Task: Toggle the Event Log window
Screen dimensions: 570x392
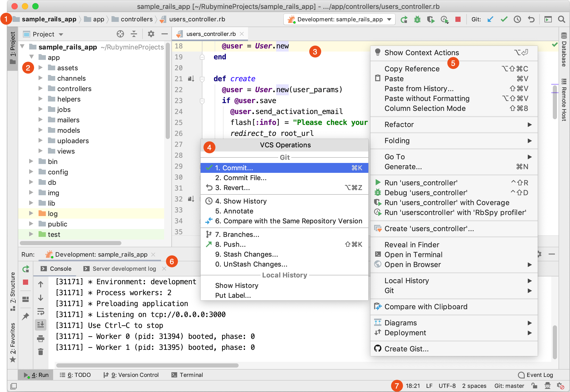Action: click(536, 375)
